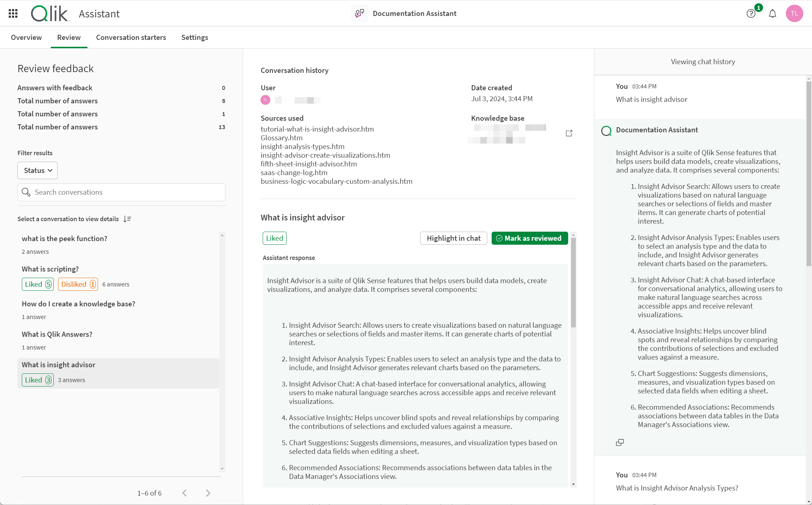The height and width of the screenshot is (505, 812).
Task: Click the Search conversations input field
Action: coord(121,192)
